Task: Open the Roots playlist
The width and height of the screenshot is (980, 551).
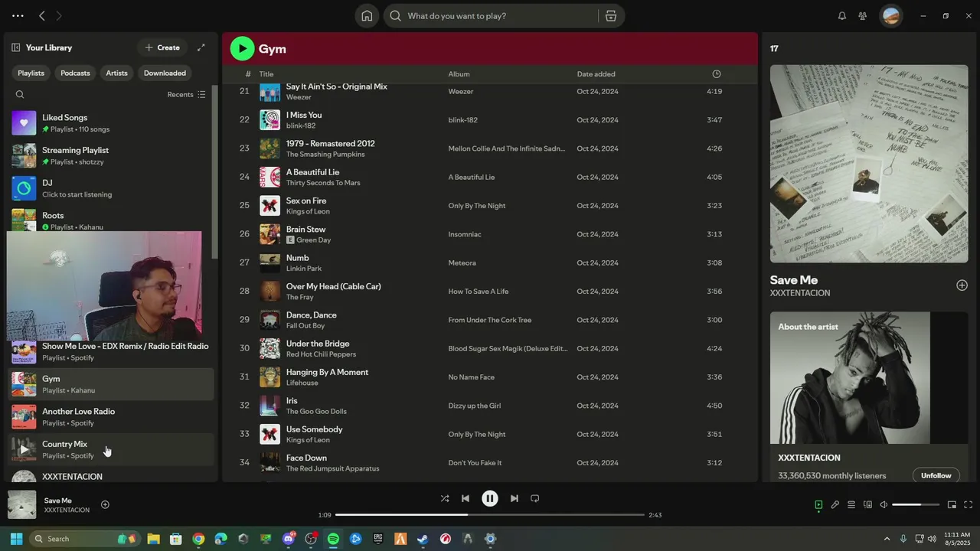Action: coord(111,219)
